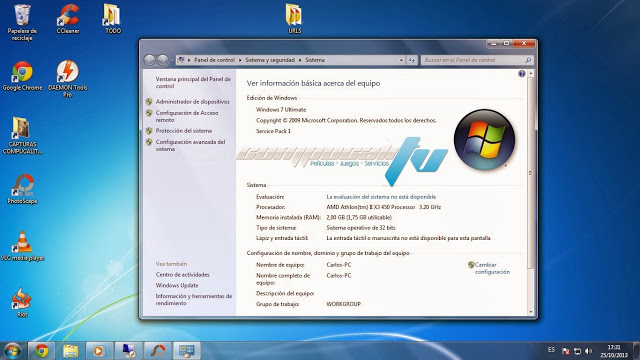Viewport: 640px width, 360px height.
Task: Open Configuración de Acceso remoto
Action: [x=187, y=116]
